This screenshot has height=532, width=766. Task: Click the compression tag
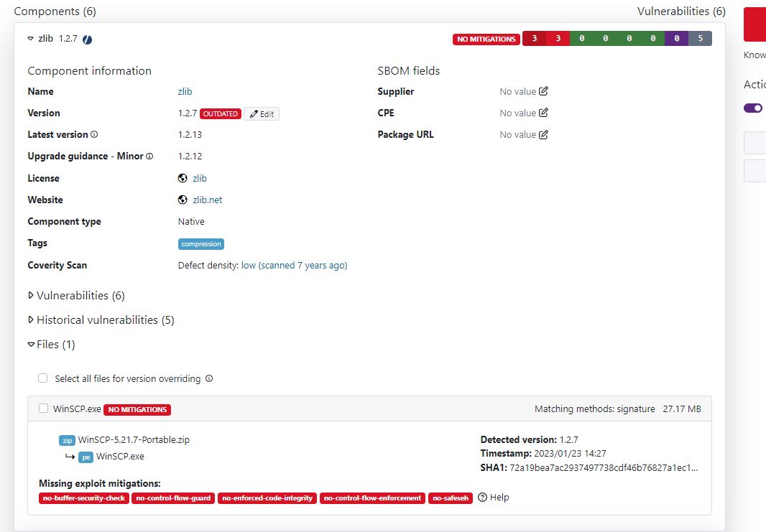point(201,244)
